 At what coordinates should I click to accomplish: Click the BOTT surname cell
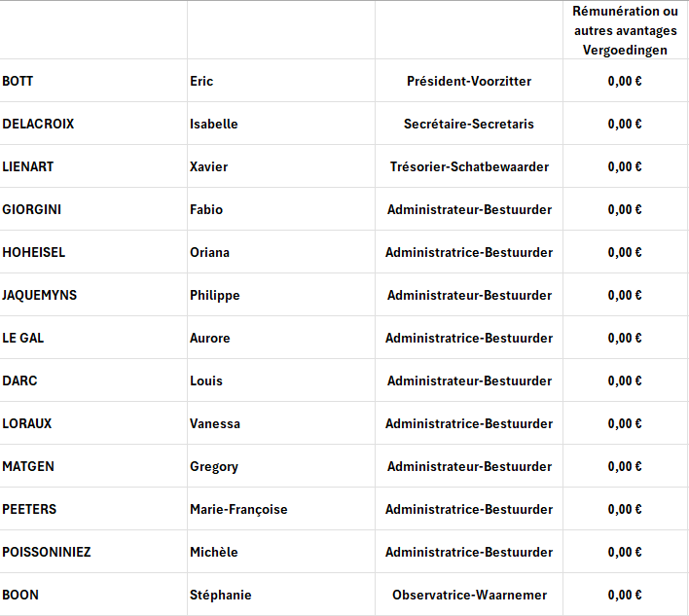pos(18,81)
